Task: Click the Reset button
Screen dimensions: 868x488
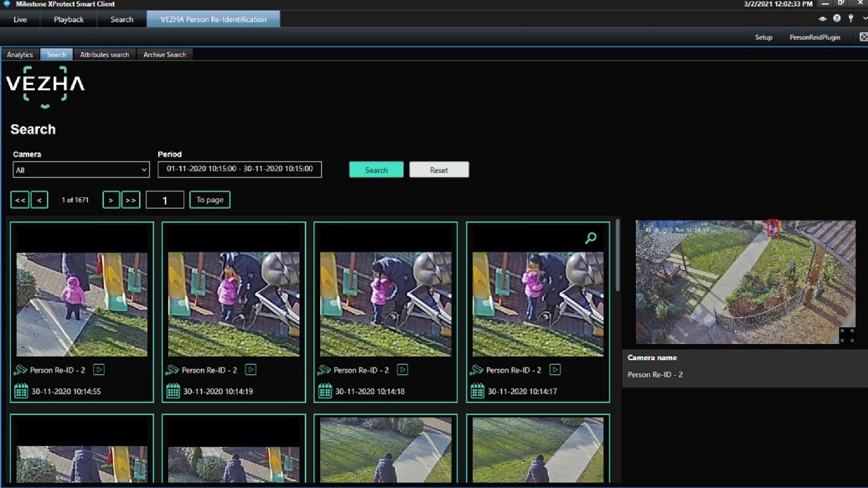Action: click(439, 170)
